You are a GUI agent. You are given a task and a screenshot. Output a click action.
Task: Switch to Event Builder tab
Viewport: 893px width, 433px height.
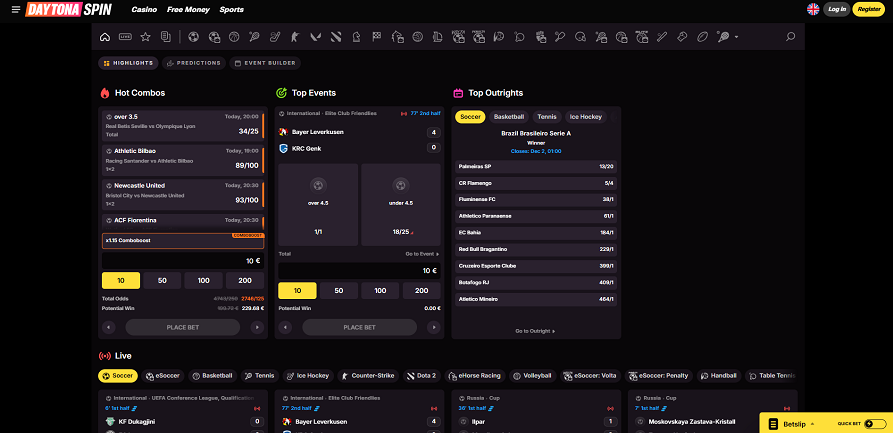(265, 63)
